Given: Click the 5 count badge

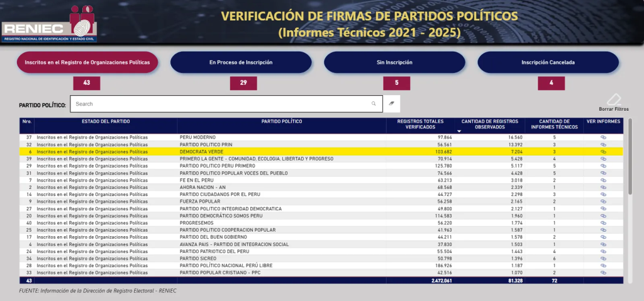Looking at the screenshot, I should (397, 83).
